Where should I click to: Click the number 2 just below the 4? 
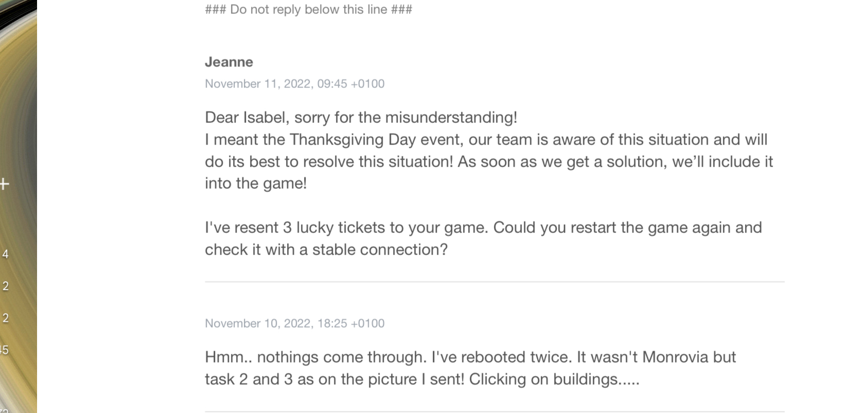tap(6, 286)
